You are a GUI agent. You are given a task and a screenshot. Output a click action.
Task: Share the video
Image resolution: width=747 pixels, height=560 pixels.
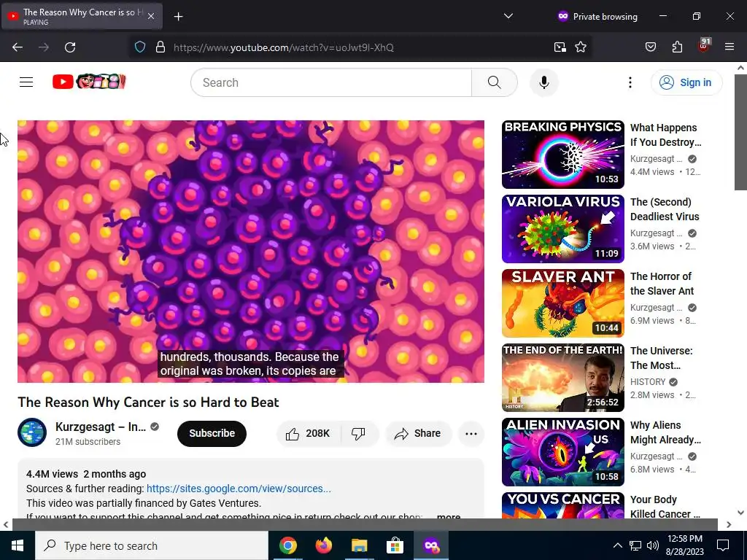click(418, 433)
